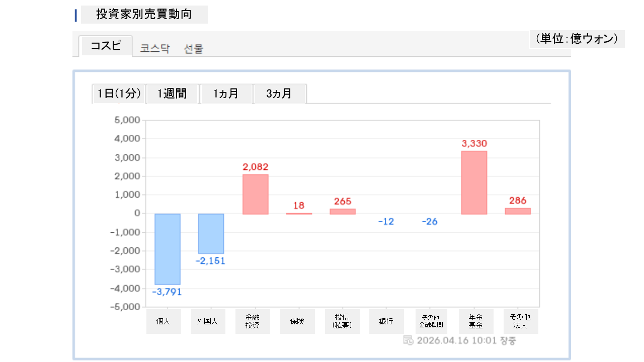Viewport: 644px width, 362px height.
Task: Switch chart to 1週間 period
Action: coord(172,94)
